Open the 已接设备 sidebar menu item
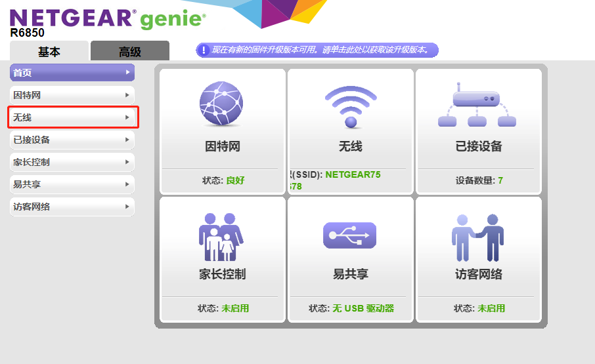The image size is (595, 364). click(72, 140)
